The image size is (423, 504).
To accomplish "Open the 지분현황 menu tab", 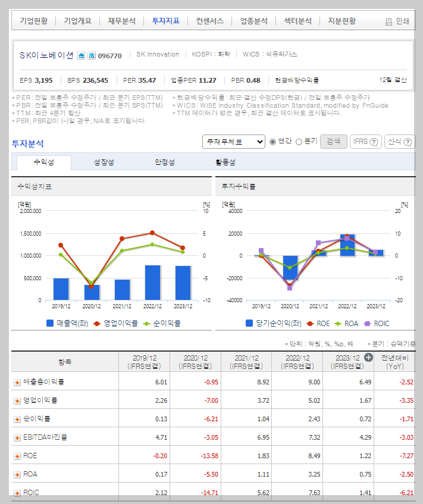I will 341,21.
